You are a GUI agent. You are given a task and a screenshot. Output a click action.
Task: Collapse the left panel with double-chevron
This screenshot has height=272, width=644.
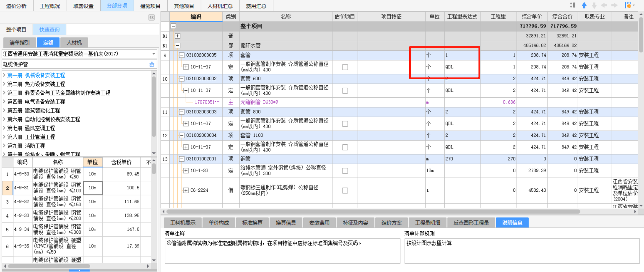(152, 17)
